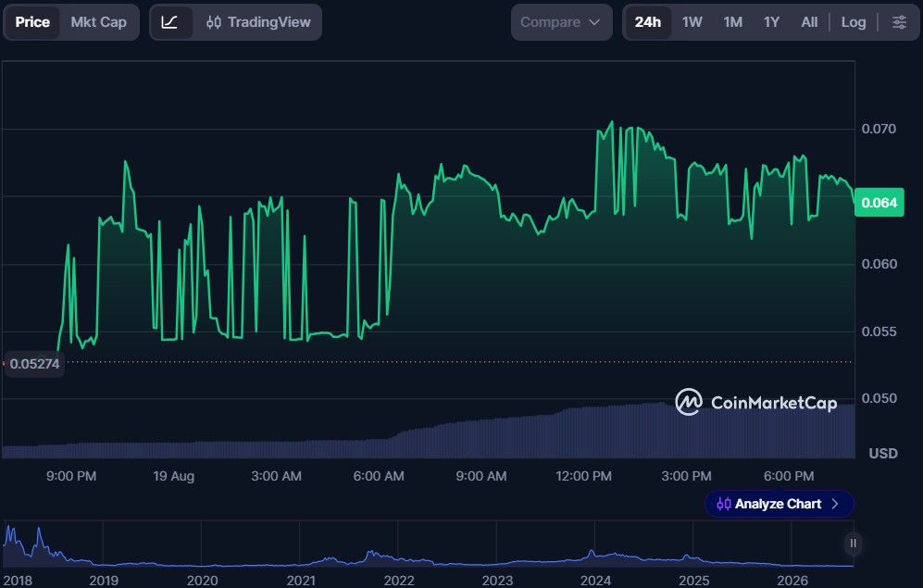Select the line chart view icon
Viewport: 923px width, 588px height.
[x=170, y=22]
